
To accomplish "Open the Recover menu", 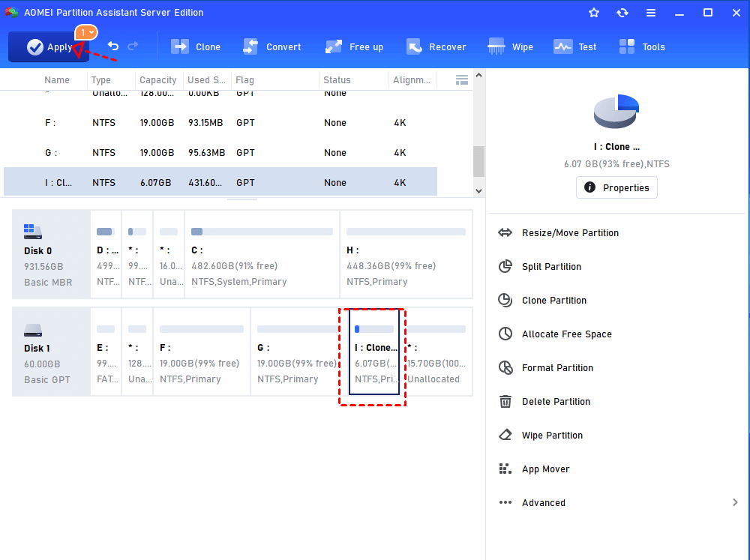I will click(436, 47).
